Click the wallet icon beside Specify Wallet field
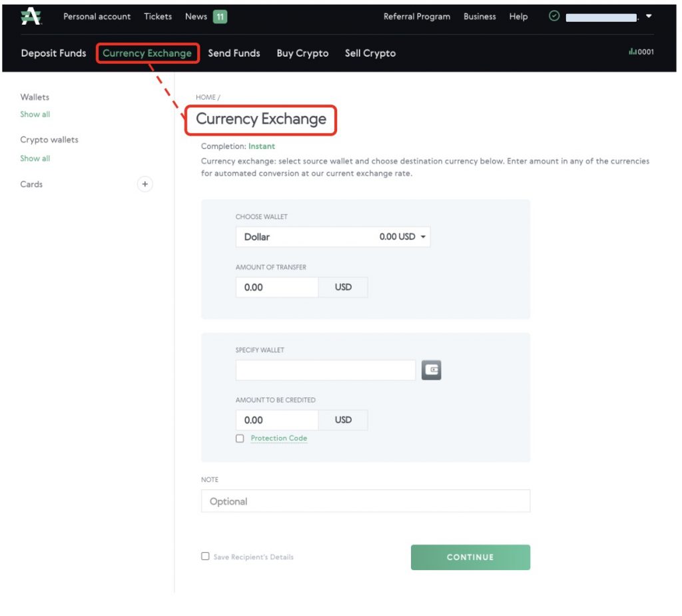 [430, 369]
